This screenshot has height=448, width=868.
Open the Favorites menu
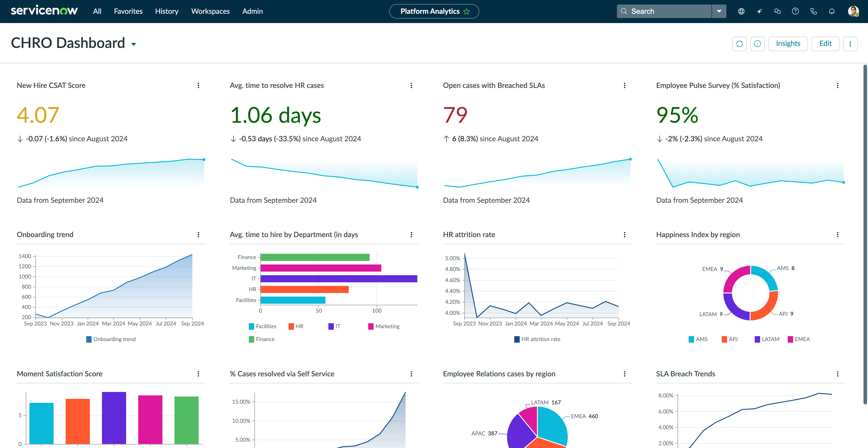128,12
